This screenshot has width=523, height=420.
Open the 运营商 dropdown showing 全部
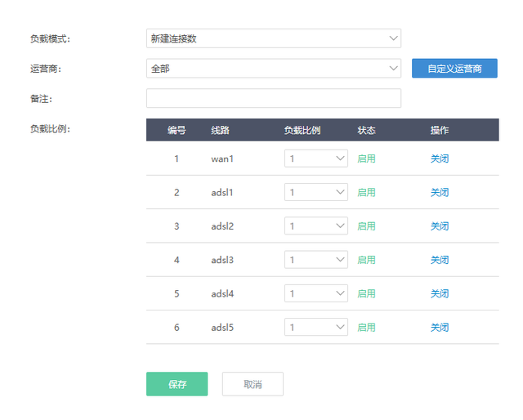pos(274,69)
